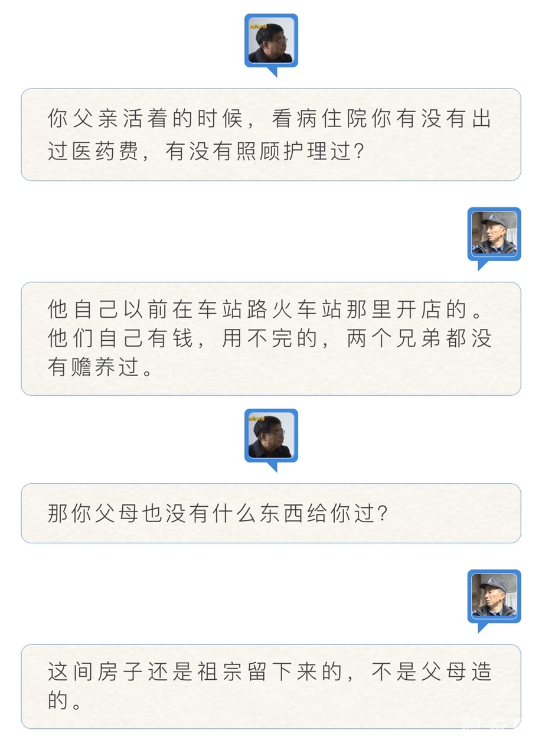Click the glasses man avatar above first message
542x756 pixels.
[x=271, y=41]
